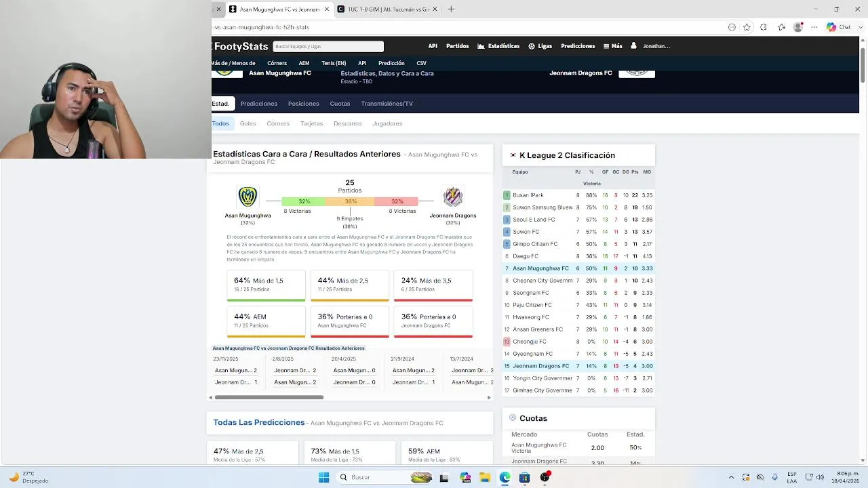Click the 24% Más de 3,5 stat card
The width and height of the screenshot is (868, 488).
coord(433,285)
